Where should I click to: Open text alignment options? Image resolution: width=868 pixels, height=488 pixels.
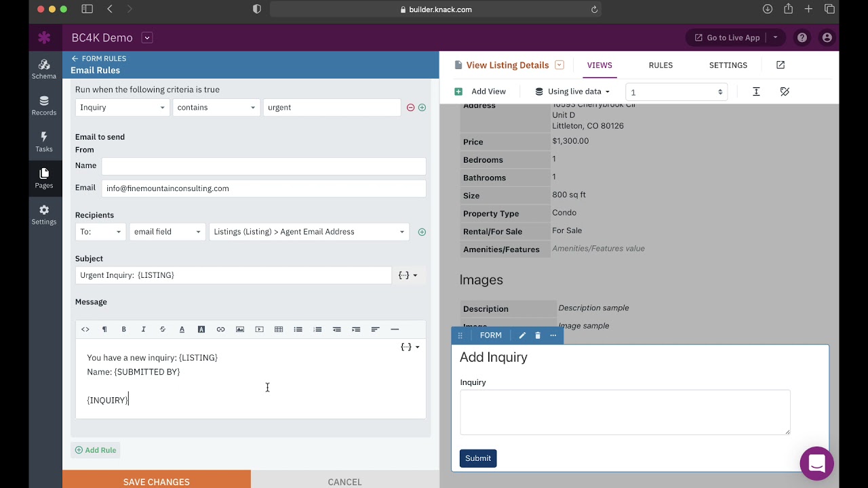pyautogui.click(x=375, y=329)
